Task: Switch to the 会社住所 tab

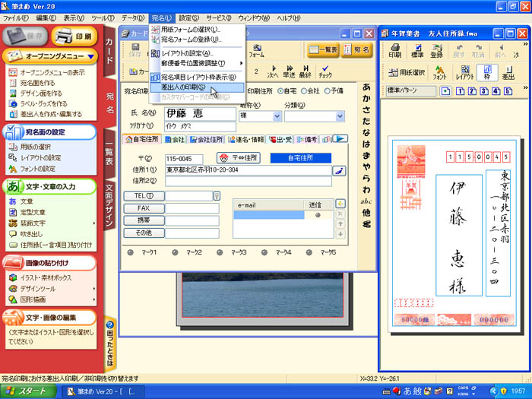Action: point(206,140)
